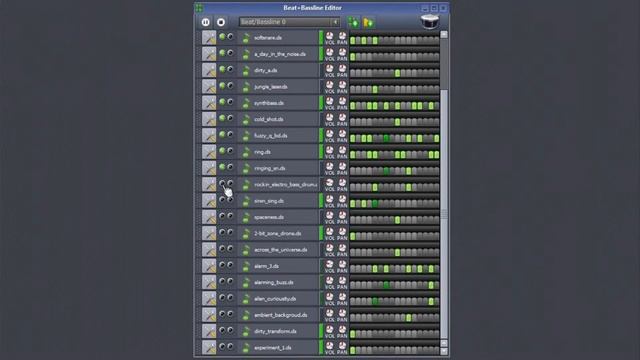Click the VOL knob of siren_sing.ds
640x360 pixels.
click(x=329, y=199)
